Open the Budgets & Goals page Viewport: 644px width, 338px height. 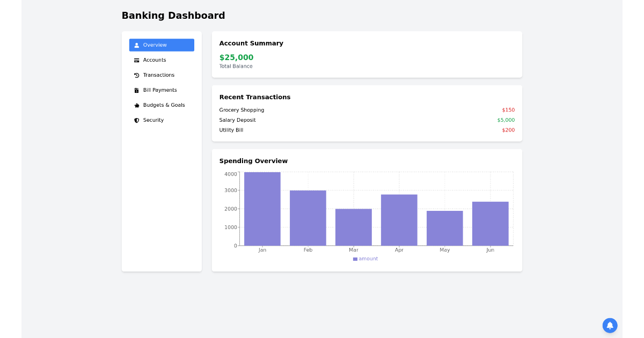click(163, 105)
